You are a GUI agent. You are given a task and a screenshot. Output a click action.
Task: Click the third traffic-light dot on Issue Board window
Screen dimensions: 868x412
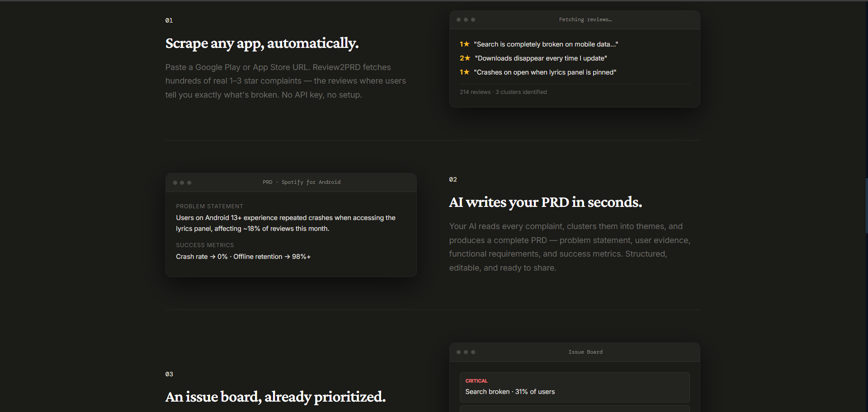pyautogui.click(x=473, y=352)
